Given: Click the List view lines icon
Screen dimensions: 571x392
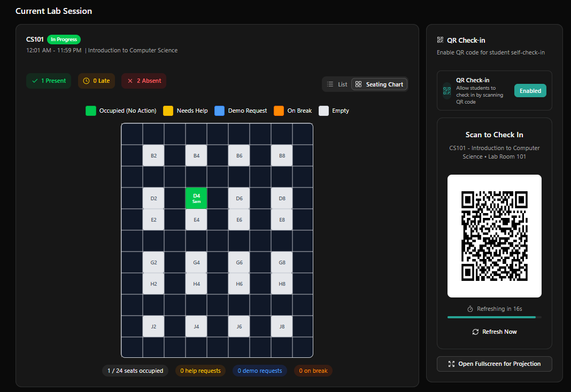Looking at the screenshot, I should (x=330, y=84).
